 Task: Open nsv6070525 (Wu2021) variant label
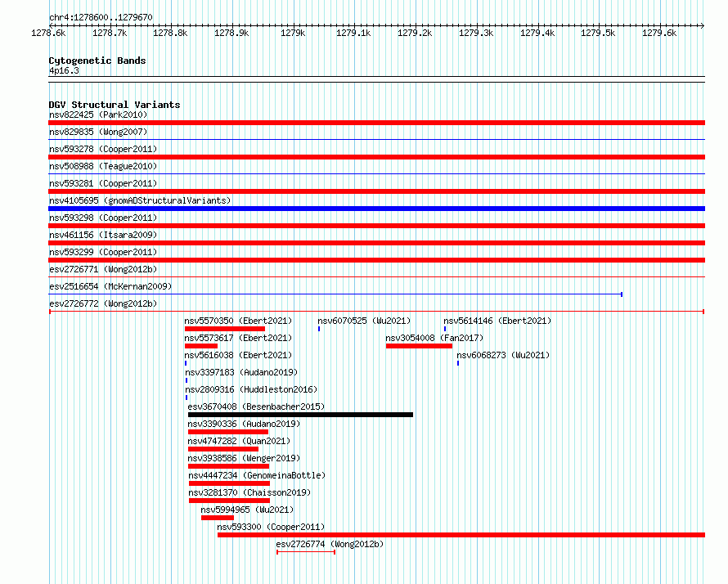pyautogui.click(x=364, y=321)
